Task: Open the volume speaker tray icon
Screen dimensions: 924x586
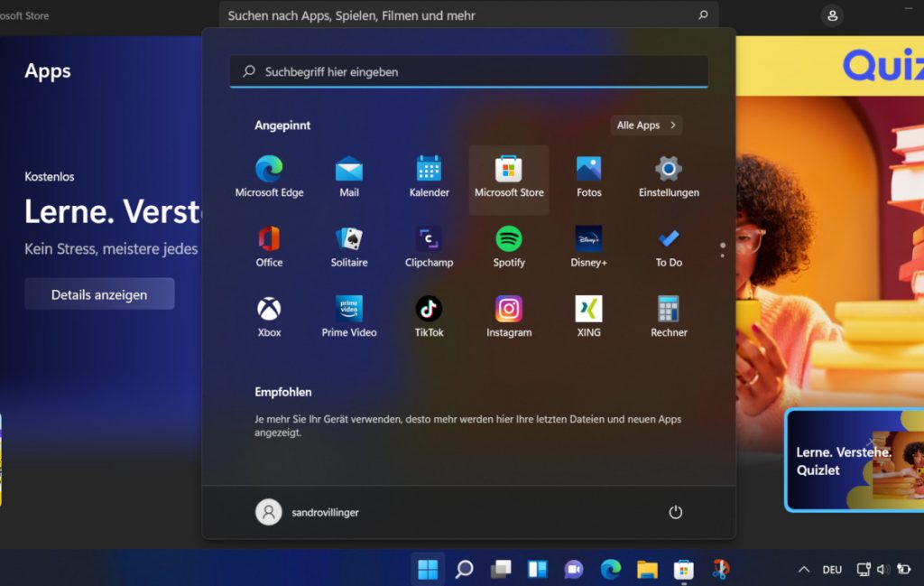Action: click(x=882, y=570)
